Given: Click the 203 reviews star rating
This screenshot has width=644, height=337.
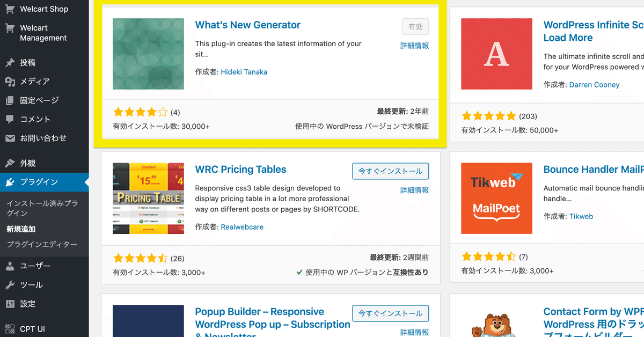Looking at the screenshot, I should 488,116.
